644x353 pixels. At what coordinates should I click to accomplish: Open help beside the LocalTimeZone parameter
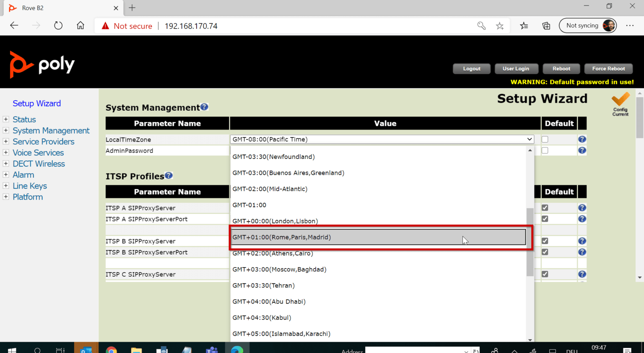[x=582, y=139]
